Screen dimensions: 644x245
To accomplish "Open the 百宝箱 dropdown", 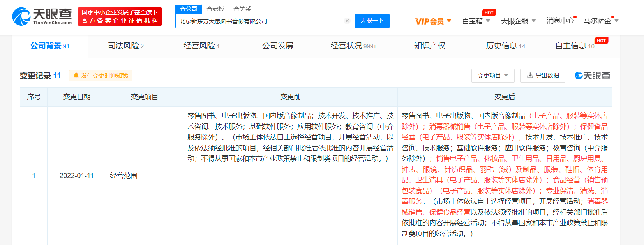I will pyautogui.click(x=476, y=21).
